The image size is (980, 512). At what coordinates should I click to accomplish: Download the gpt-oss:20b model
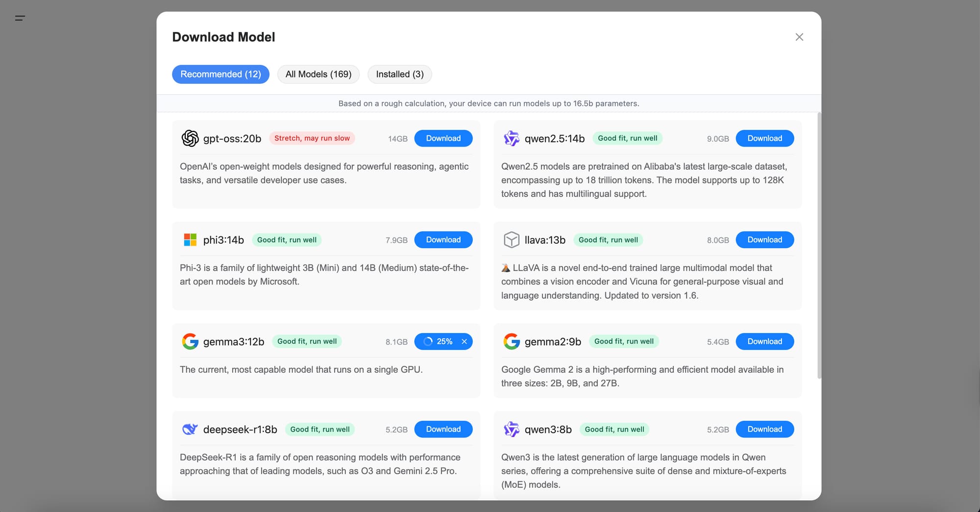(443, 138)
